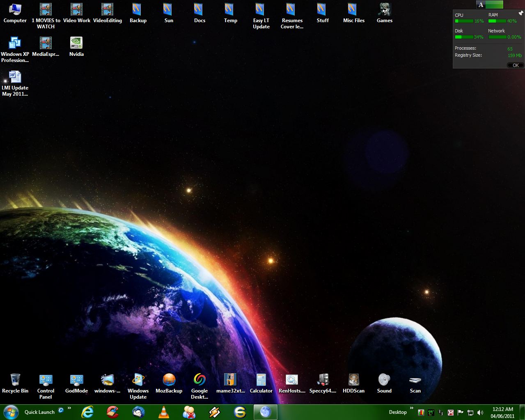Launch VLC media player from the taskbar
Image resolution: width=525 pixels, height=420 pixels.
(x=163, y=412)
